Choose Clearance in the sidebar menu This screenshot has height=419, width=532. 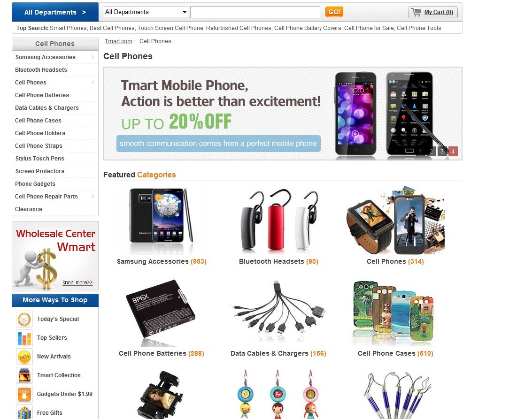pos(29,209)
